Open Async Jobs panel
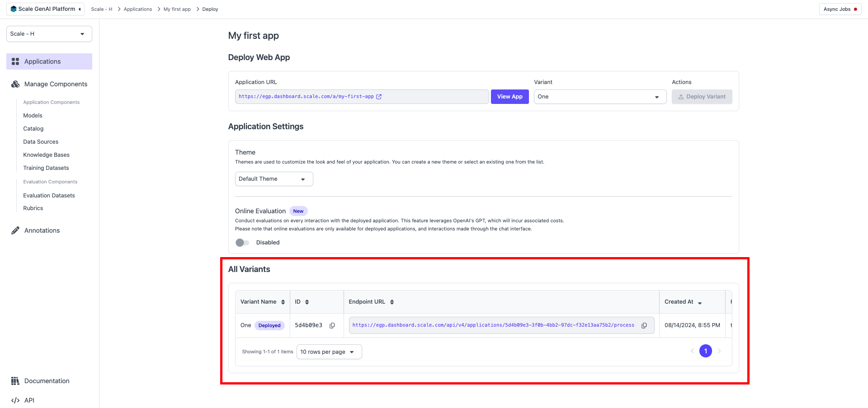868x408 pixels. [840, 9]
